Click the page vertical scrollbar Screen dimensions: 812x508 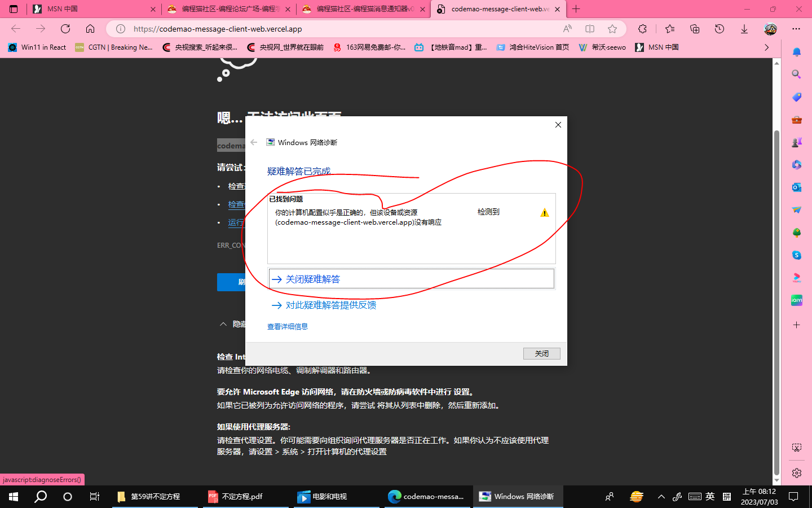[x=776, y=302]
